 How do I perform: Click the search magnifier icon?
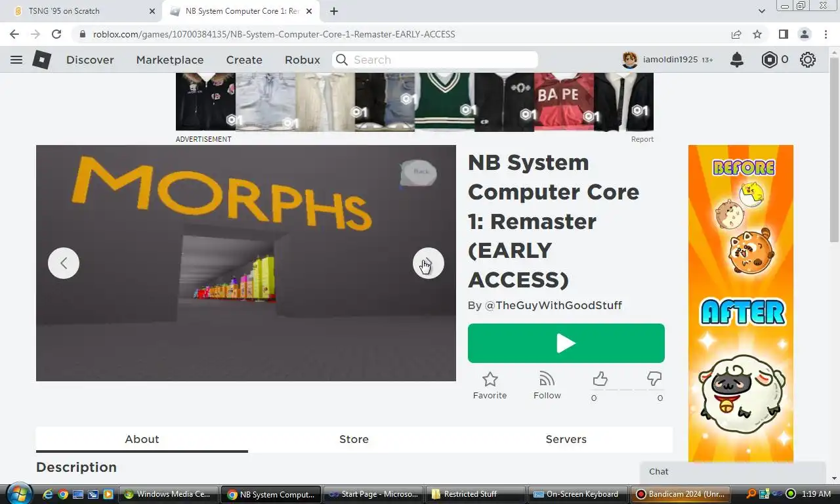[x=342, y=60]
